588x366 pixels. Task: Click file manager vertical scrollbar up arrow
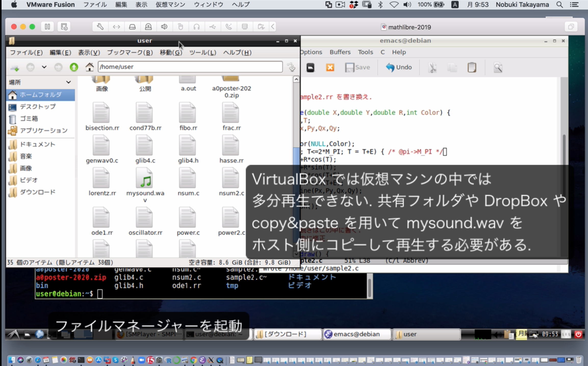[296, 79]
